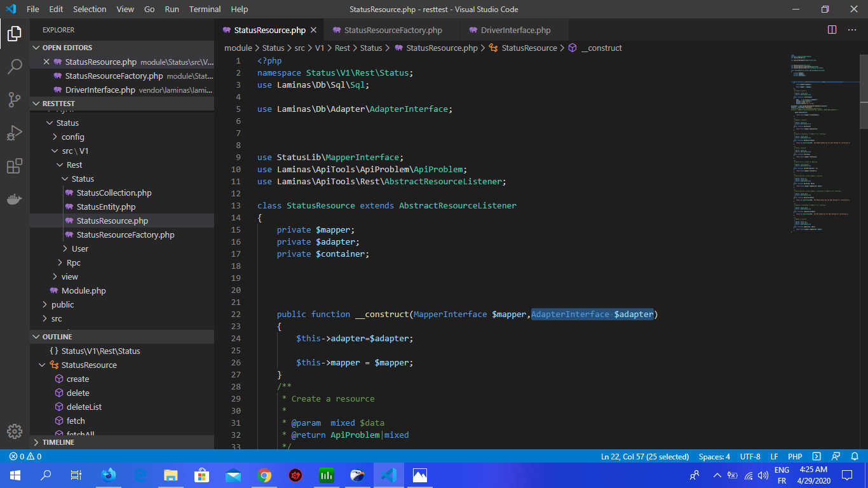868x488 pixels.
Task: Collapse the Open Editors section
Action: tap(67, 48)
